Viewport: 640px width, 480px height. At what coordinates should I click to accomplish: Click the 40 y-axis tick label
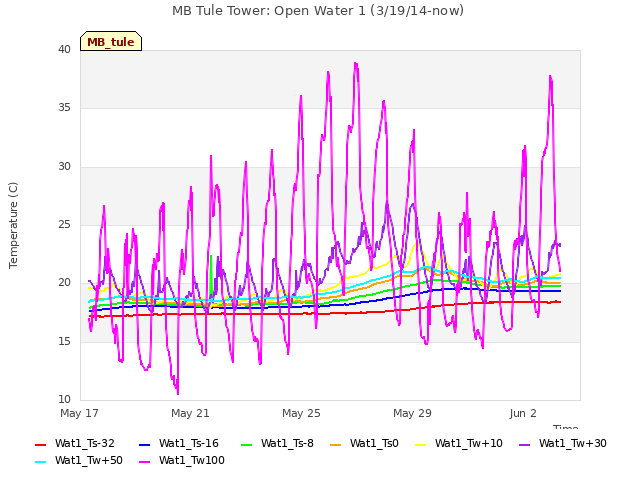[64, 49]
